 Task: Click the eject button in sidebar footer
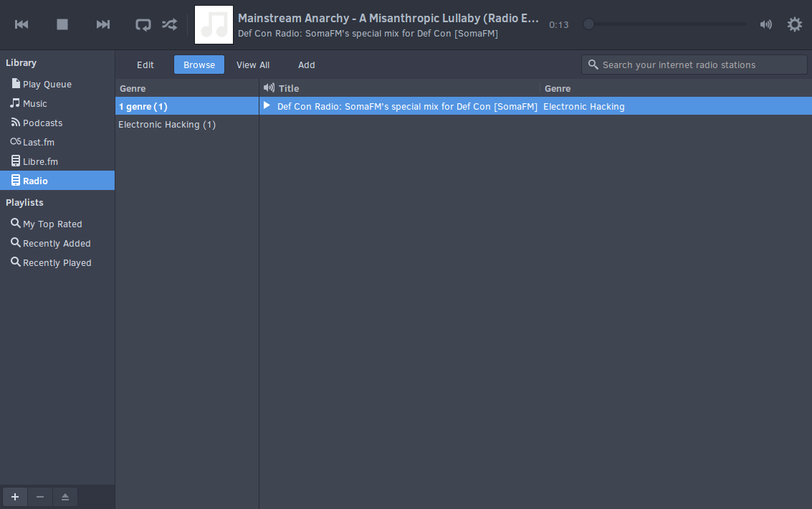coord(65,497)
